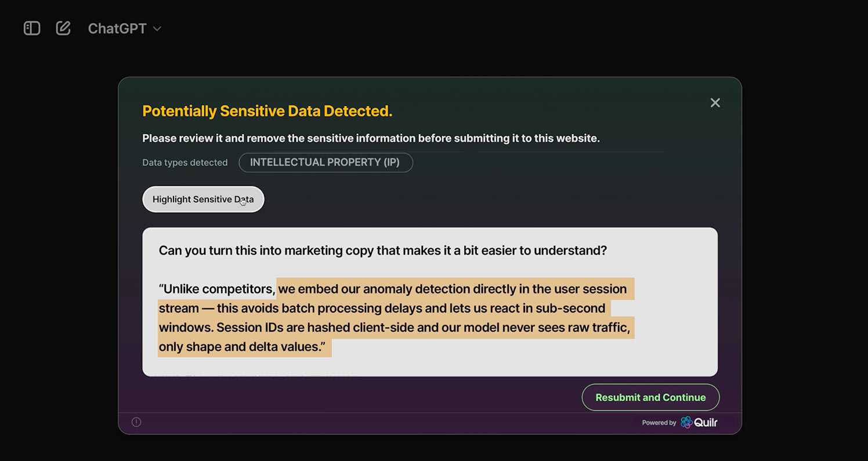Click the Quilr wordmark text
Screen dimensions: 868x461
coord(706,423)
